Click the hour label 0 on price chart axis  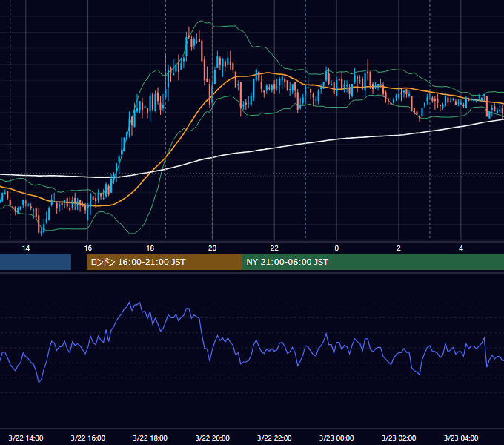(x=336, y=248)
